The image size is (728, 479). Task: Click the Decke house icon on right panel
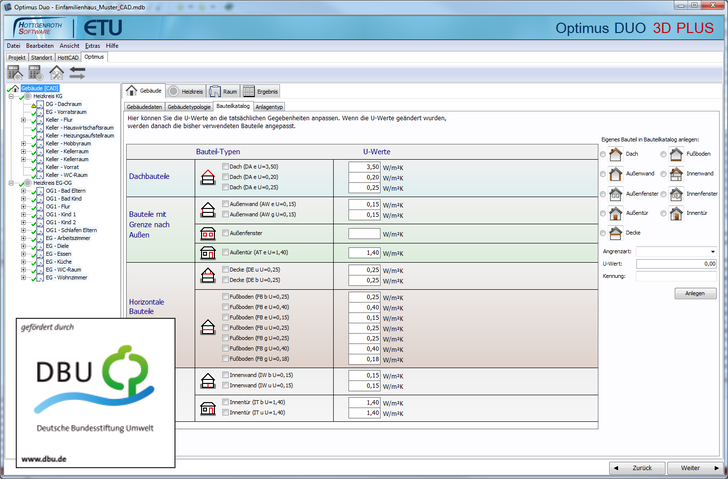coord(615,232)
